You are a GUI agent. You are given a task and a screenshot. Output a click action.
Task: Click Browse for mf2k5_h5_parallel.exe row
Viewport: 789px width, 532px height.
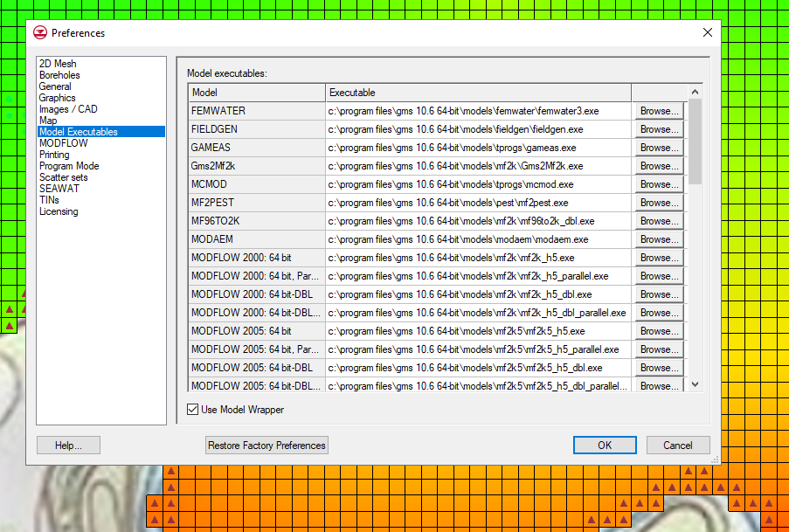[x=659, y=349]
